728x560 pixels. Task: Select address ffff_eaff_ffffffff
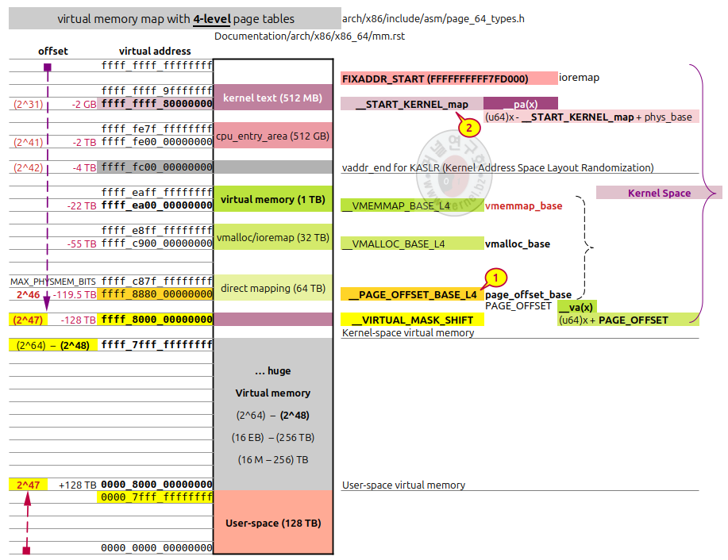point(157,192)
